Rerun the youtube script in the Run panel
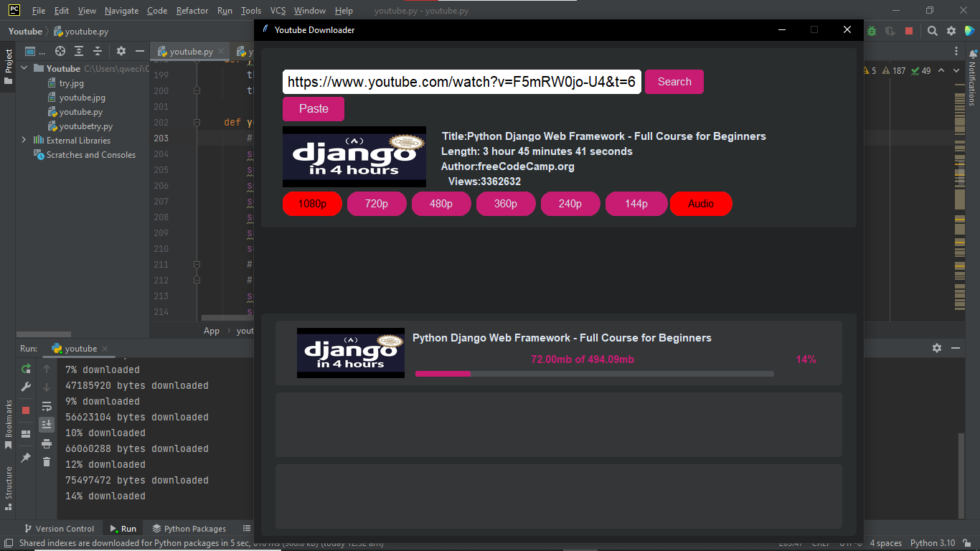The height and width of the screenshot is (551, 980). coord(26,369)
